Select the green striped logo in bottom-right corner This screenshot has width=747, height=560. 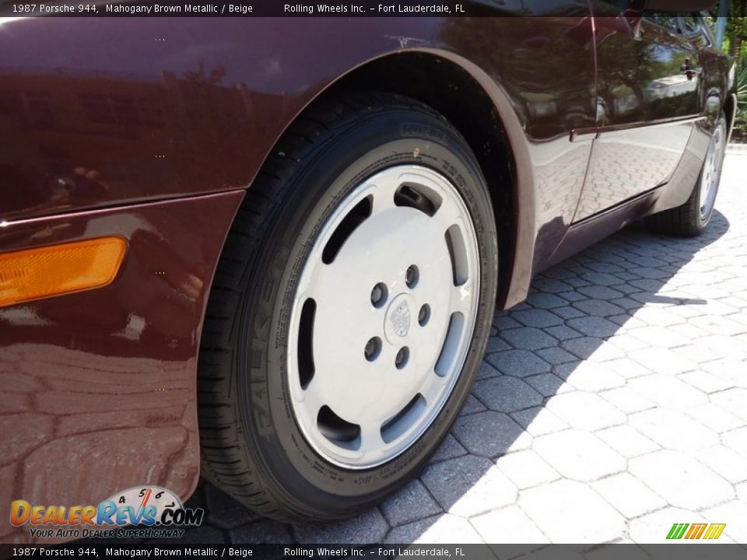pos(696,530)
